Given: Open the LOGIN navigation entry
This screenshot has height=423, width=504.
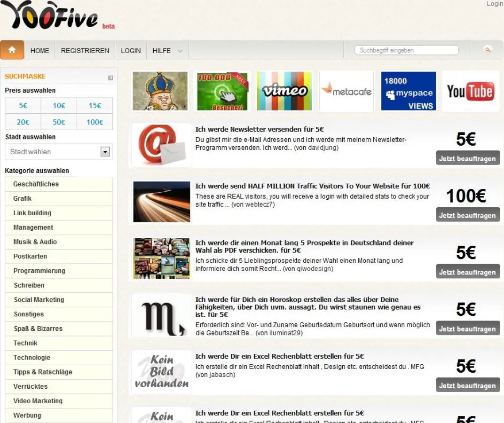Looking at the screenshot, I should tap(131, 50).
